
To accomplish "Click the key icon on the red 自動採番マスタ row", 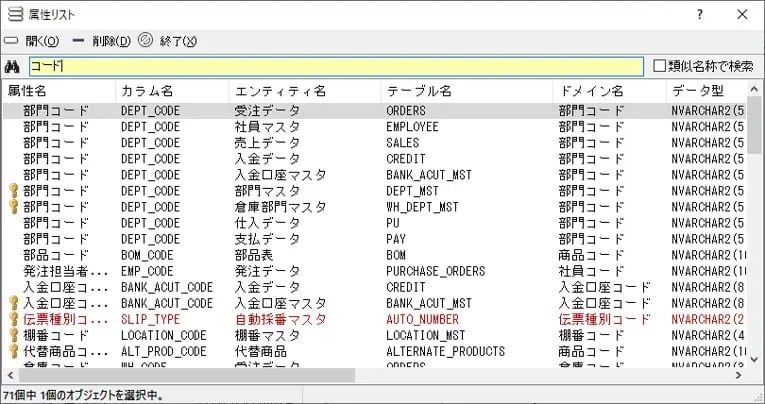I will [13, 319].
